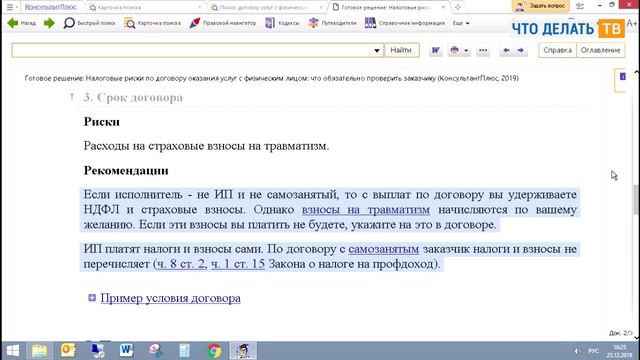The image size is (640, 360).
Task: Select the Готовое решение document tab
Action: pyautogui.click(x=386, y=7)
